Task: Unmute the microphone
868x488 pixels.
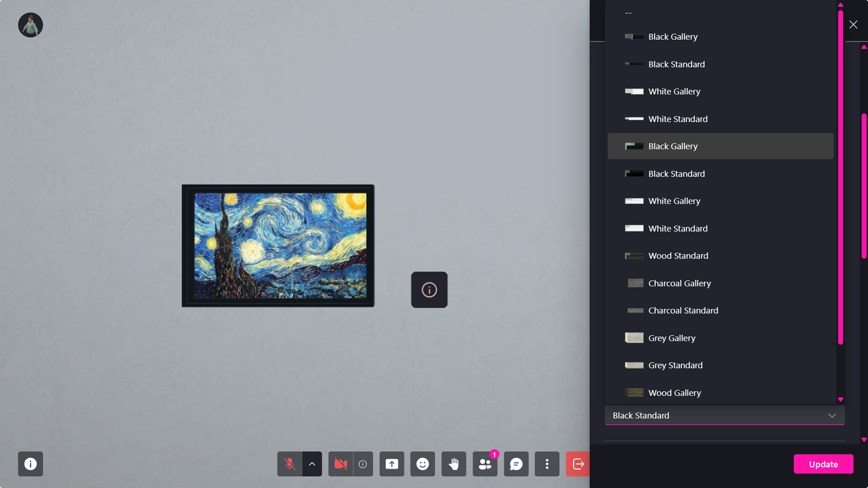Action: pos(289,464)
